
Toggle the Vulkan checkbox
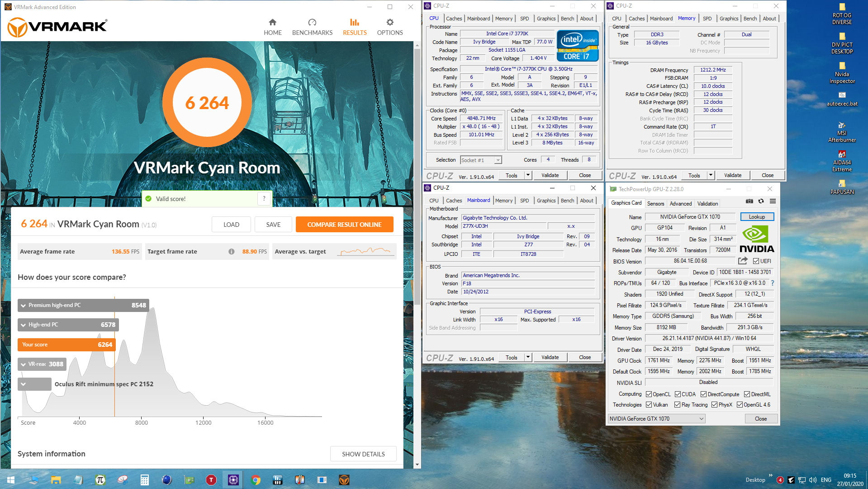point(649,405)
